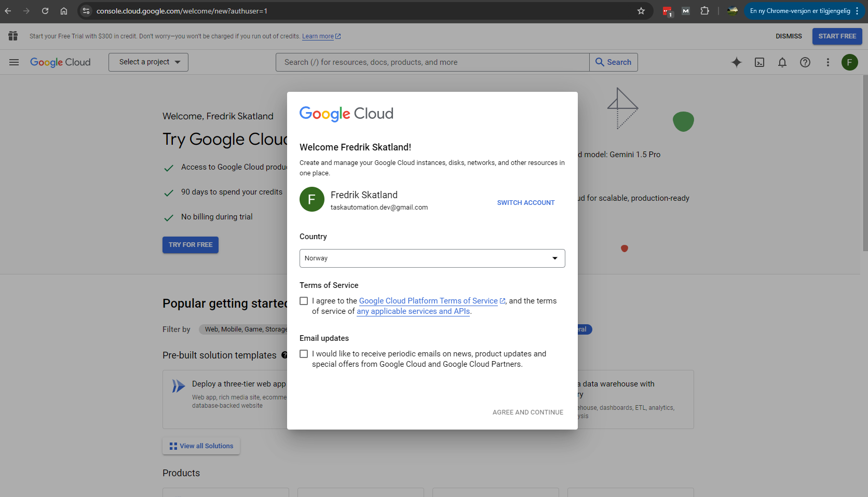Open the help question mark icon
Screen dimensions: 868x497
coord(805,62)
